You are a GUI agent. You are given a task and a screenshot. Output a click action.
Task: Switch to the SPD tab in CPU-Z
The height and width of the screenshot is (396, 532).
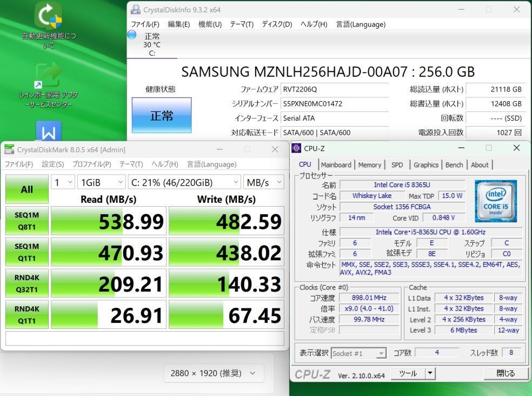pyautogui.click(x=397, y=164)
